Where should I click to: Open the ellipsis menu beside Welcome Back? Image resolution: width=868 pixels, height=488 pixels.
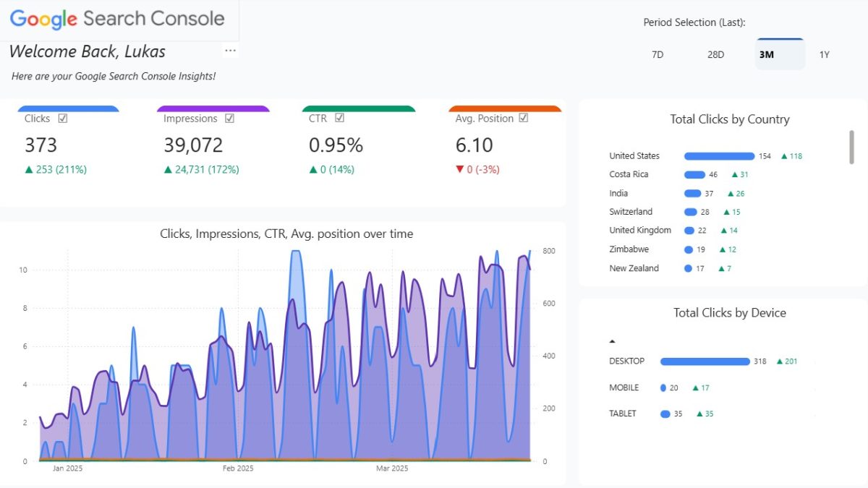click(230, 49)
